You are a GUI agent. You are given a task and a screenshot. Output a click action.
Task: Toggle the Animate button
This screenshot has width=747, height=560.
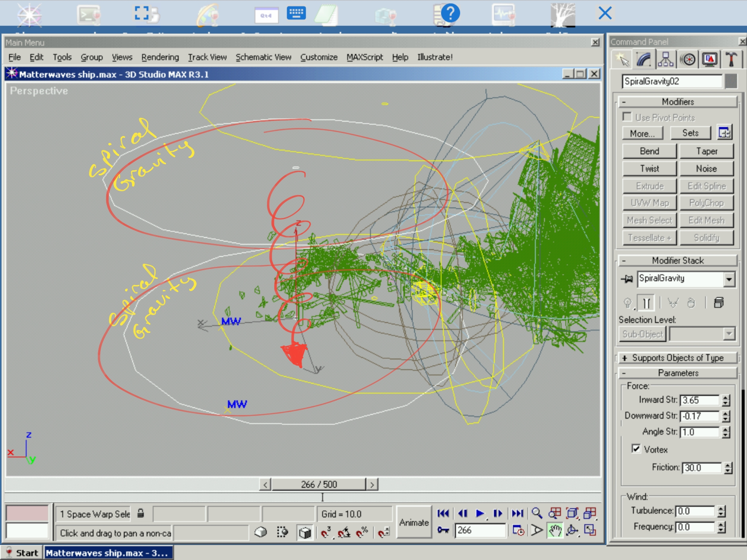point(414,522)
